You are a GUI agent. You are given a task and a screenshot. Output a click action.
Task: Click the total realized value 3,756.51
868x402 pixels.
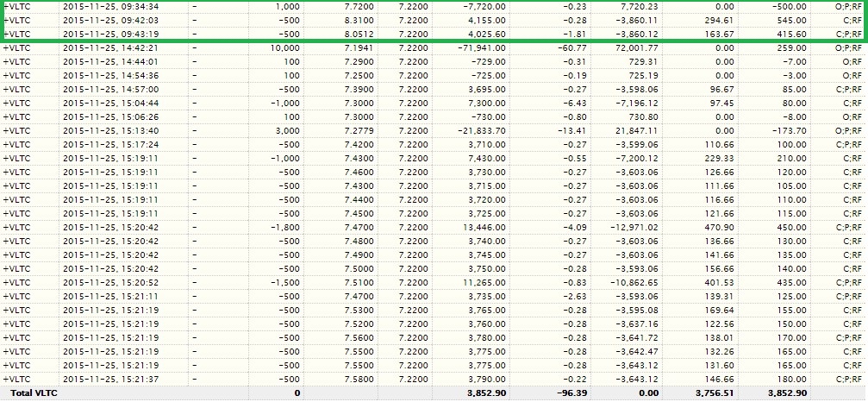[715, 393]
